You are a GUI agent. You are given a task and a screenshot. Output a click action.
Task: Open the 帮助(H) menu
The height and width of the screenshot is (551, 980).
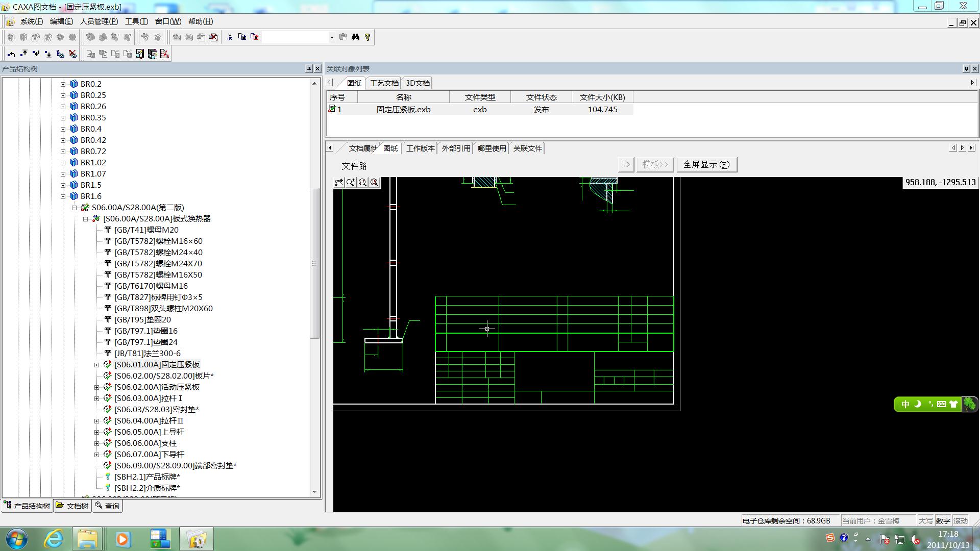[x=201, y=21]
